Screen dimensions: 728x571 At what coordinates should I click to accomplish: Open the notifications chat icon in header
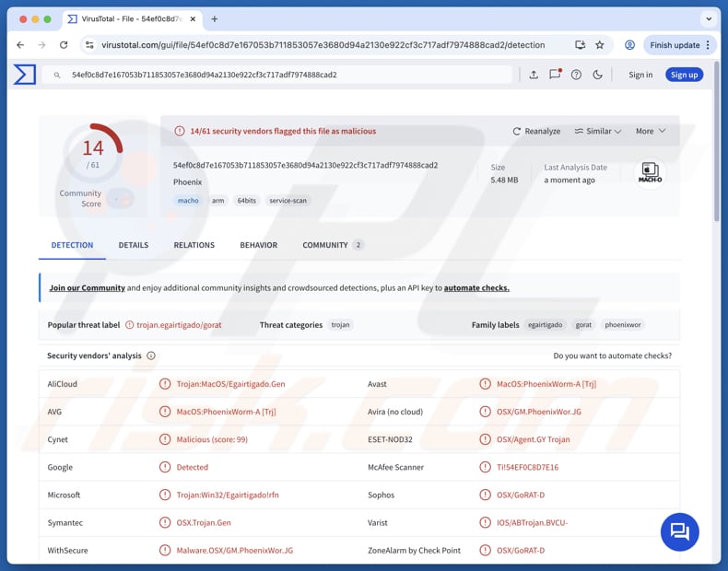(x=555, y=75)
